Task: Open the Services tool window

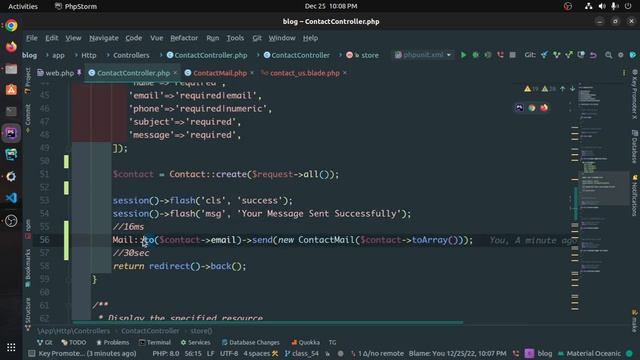Action: pyautogui.click(x=196, y=342)
